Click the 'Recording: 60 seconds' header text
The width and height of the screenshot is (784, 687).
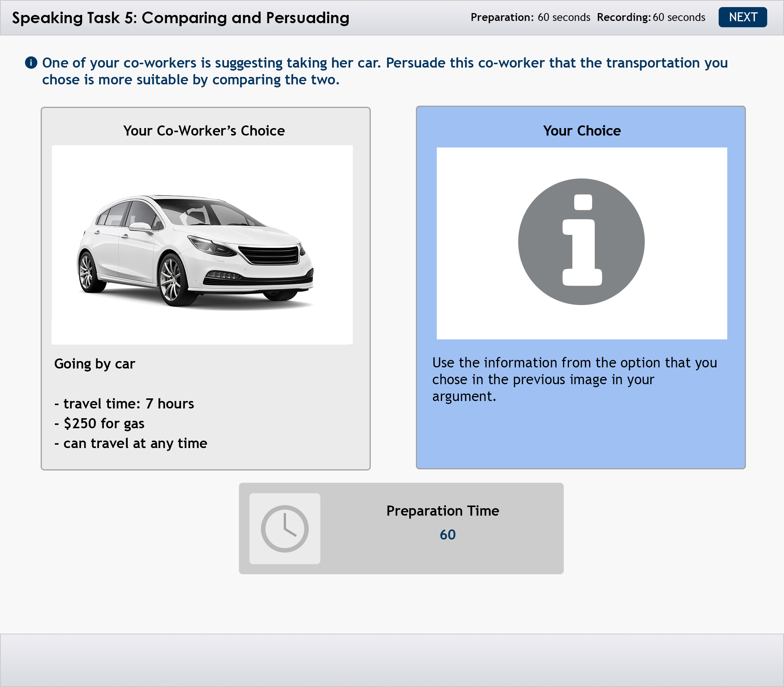(651, 17)
